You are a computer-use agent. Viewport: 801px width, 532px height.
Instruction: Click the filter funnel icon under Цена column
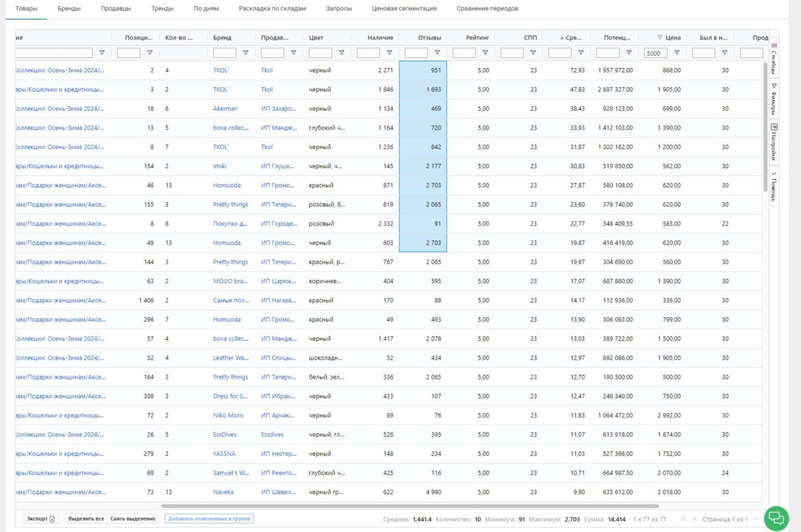point(676,52)
